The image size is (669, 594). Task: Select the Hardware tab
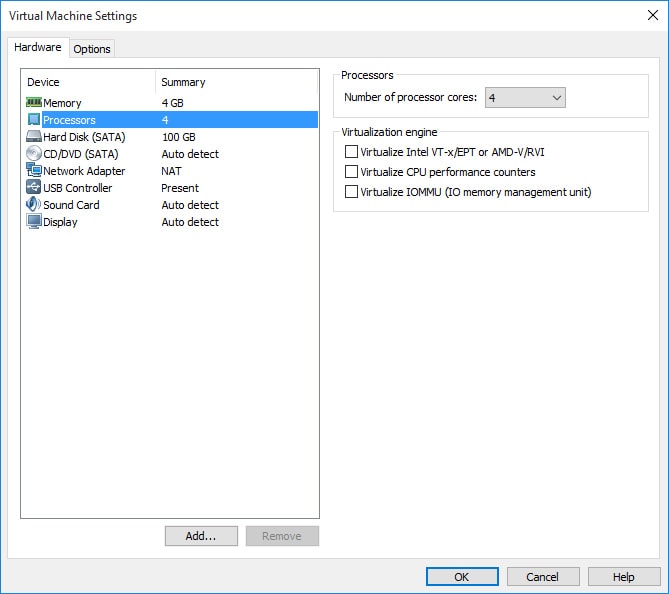(x=38, y=48)
